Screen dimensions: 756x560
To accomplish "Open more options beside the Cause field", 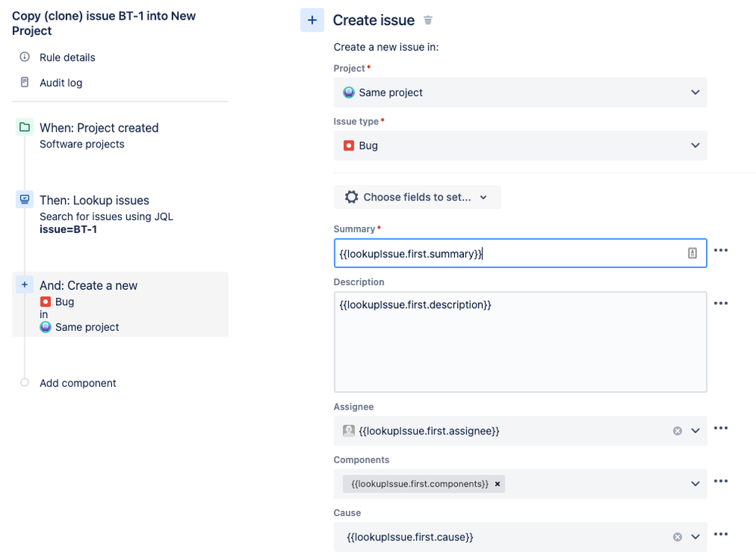I will (x=720, y=534).
